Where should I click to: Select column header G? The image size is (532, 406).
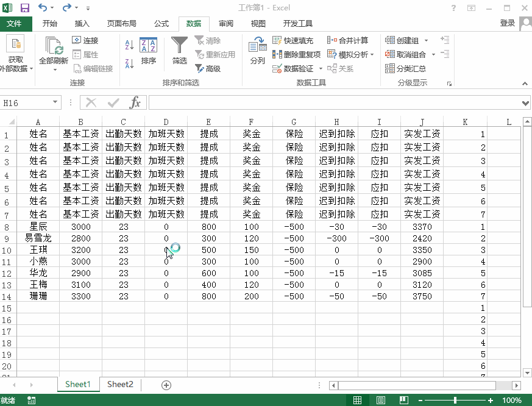coord(294,122)
